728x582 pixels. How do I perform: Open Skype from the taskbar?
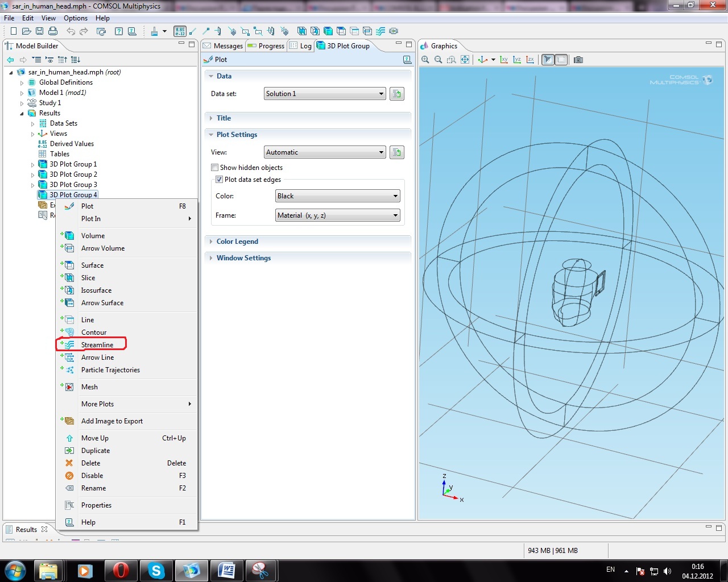point(156,570)
